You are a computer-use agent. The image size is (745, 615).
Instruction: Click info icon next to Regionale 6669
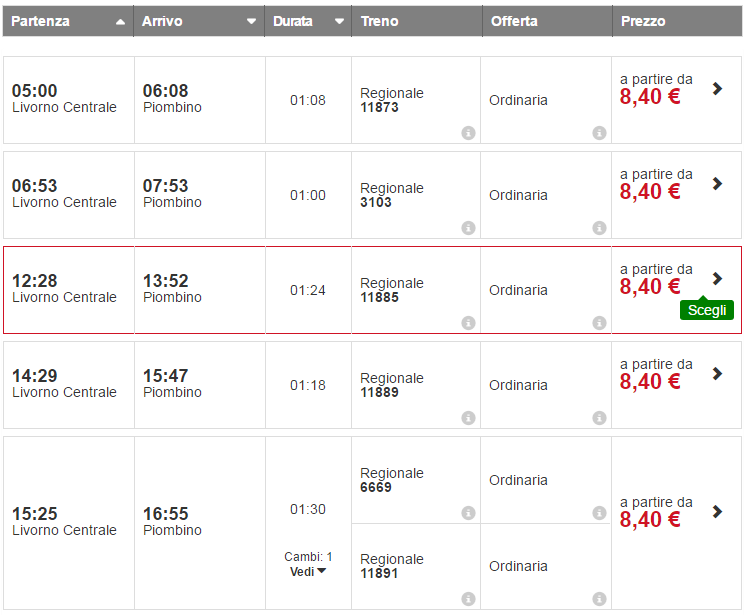(468, 513)
